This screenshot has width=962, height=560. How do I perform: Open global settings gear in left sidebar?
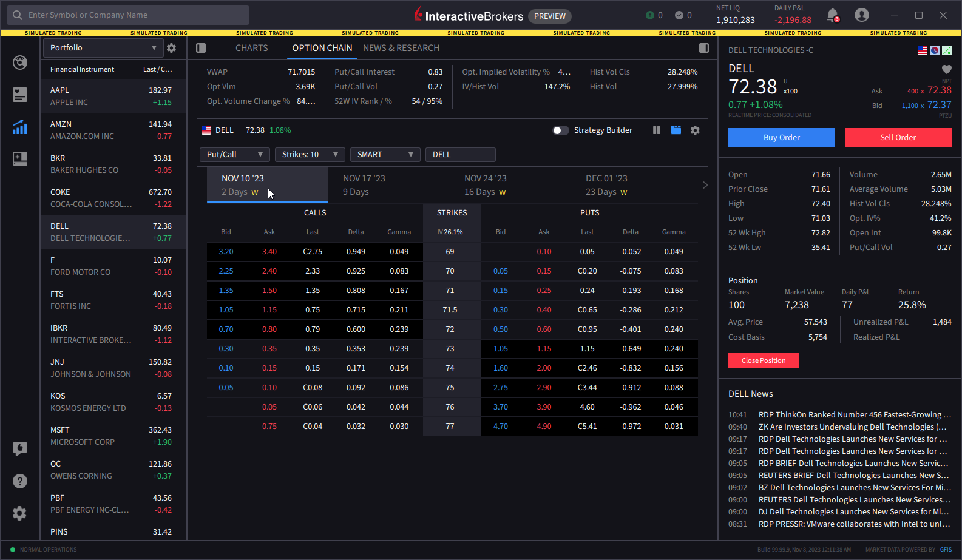(x=20, y=513)
